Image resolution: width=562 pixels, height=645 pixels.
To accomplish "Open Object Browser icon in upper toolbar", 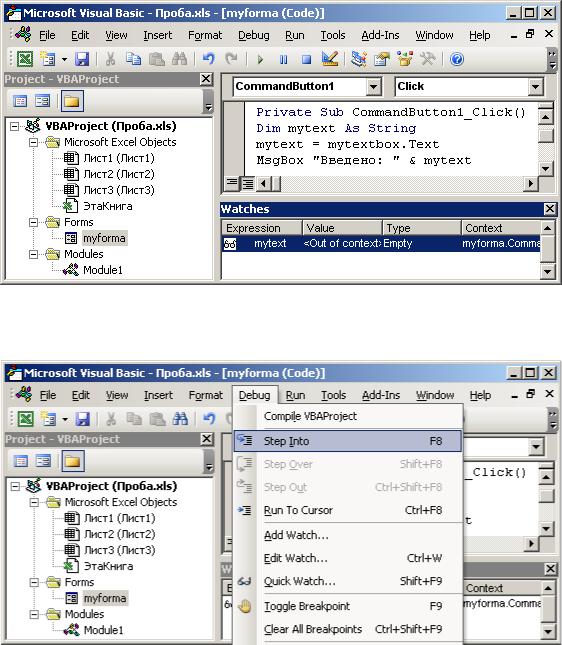I will tap(405, 59).
